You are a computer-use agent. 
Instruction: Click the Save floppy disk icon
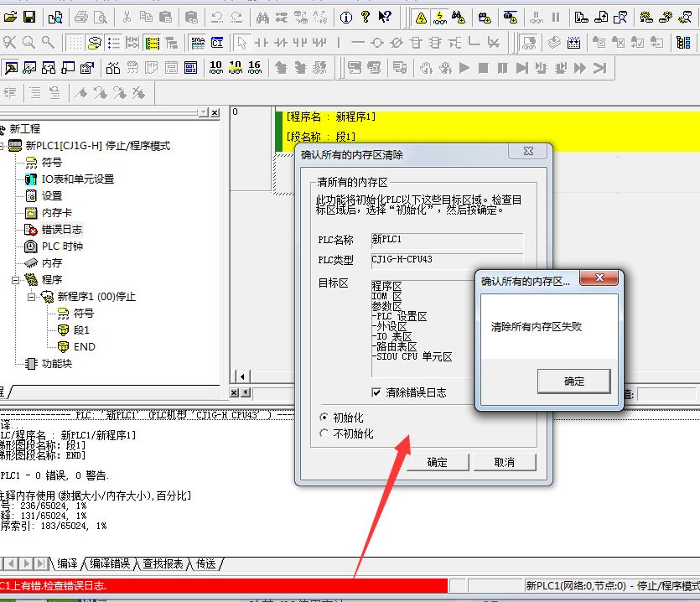[29, 17]
